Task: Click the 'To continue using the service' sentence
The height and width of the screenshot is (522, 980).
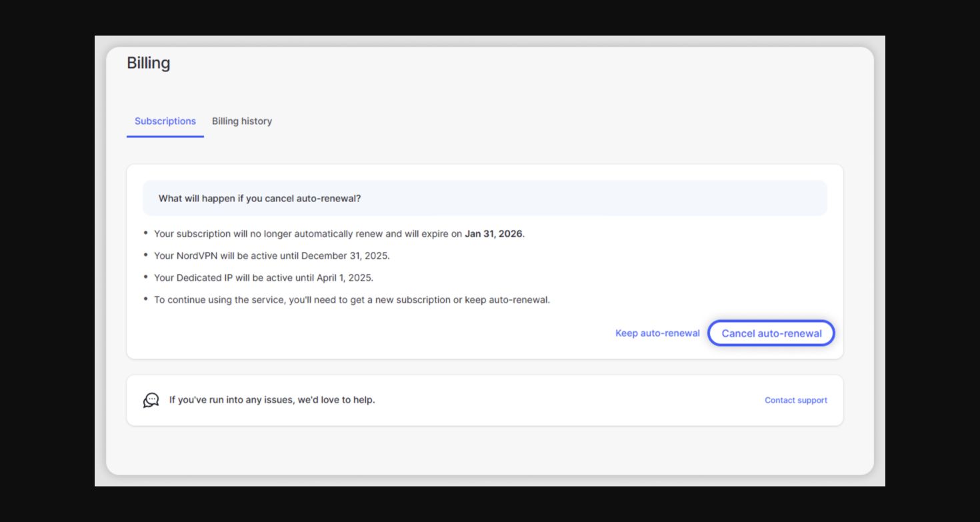Action: click(x=352, y=300)
